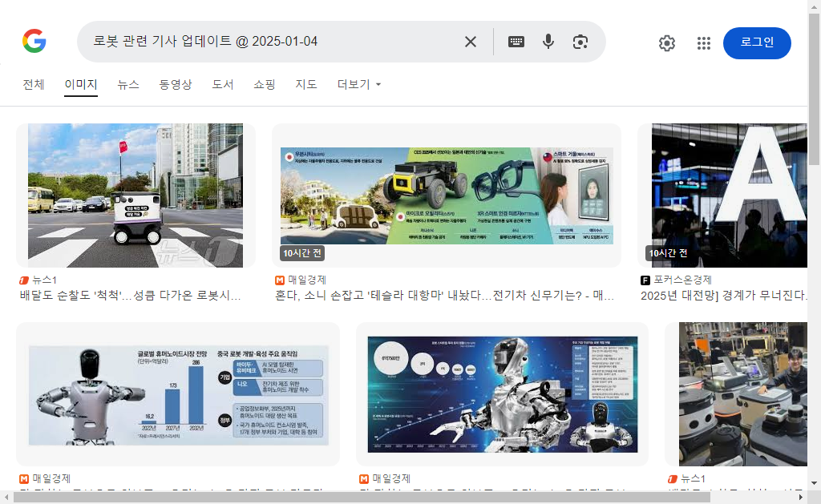Focus the search box with robot article query
Screen dimensions: 821x504
coord(273,42)
